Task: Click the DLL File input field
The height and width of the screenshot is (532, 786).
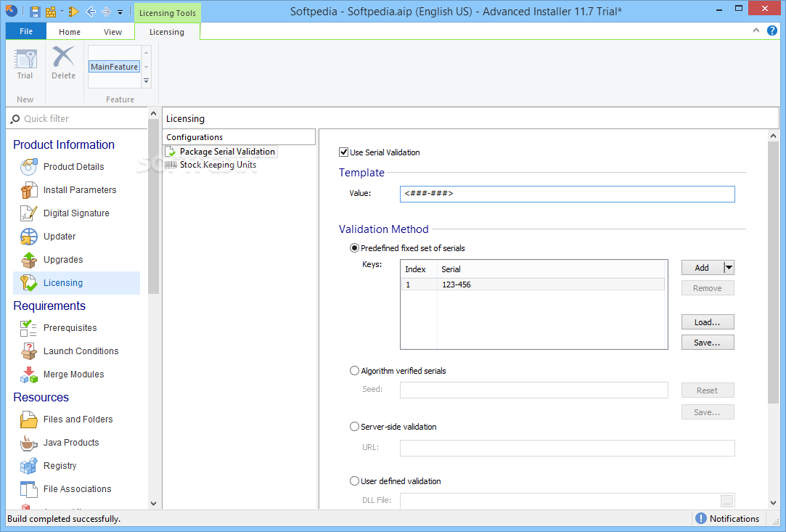Action: point(560,500)
